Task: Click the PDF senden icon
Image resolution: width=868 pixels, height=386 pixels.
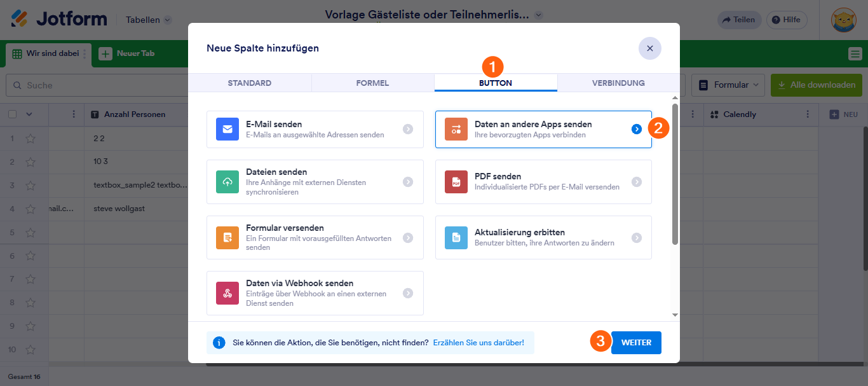Action: click(456, 182)
